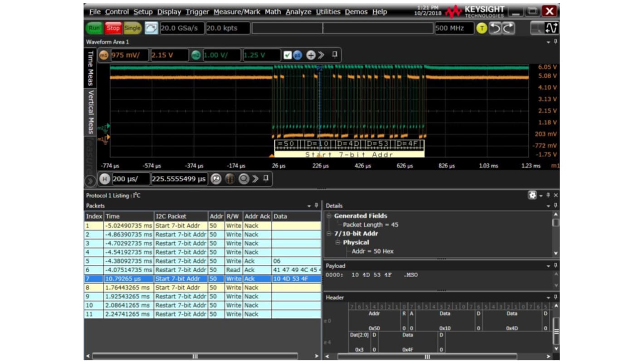Screen dimensions: 644x362
Task: Click the green m2 channel badge
Action: pos(196,55)
